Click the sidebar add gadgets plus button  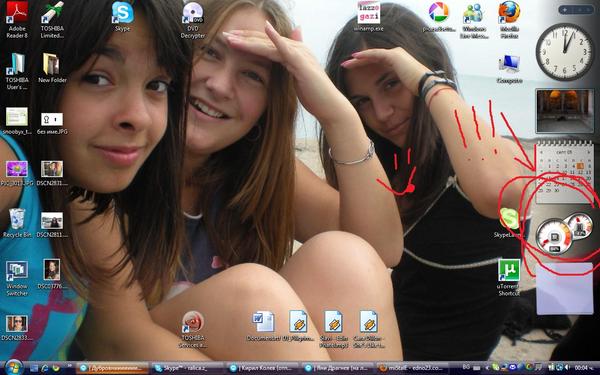pyautogui.click(x=565, y=10)
